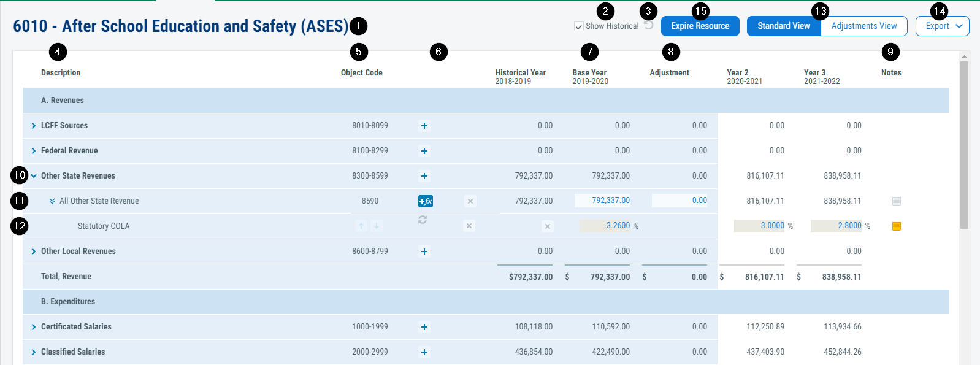Click object code 8300-8599
Viewport: 980px width, 365px height.
click(370, 176)
